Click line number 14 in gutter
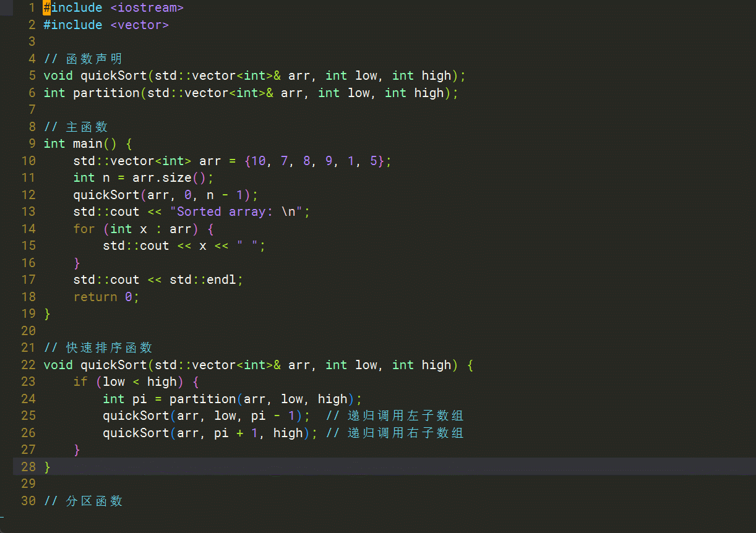Viewport: 756px width, 533px height. click(28, 229)
